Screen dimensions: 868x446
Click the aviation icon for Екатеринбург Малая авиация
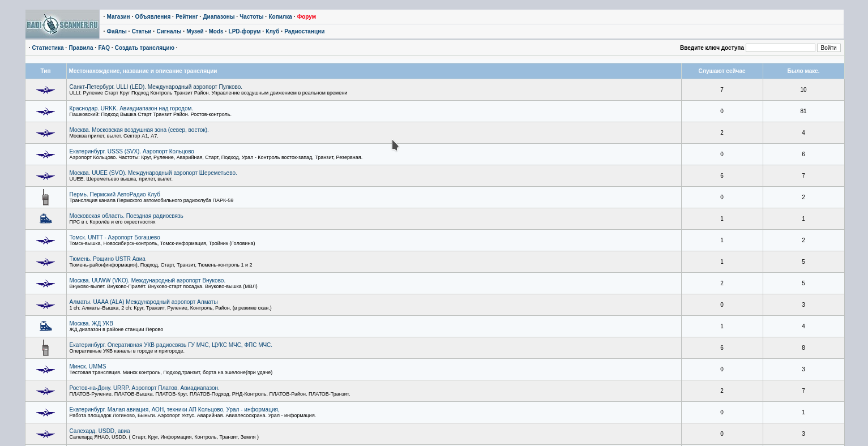(46, 413)
